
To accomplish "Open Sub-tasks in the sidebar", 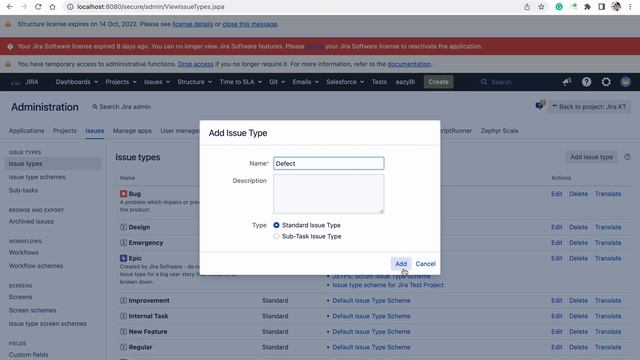I will [x=23, y=190].
